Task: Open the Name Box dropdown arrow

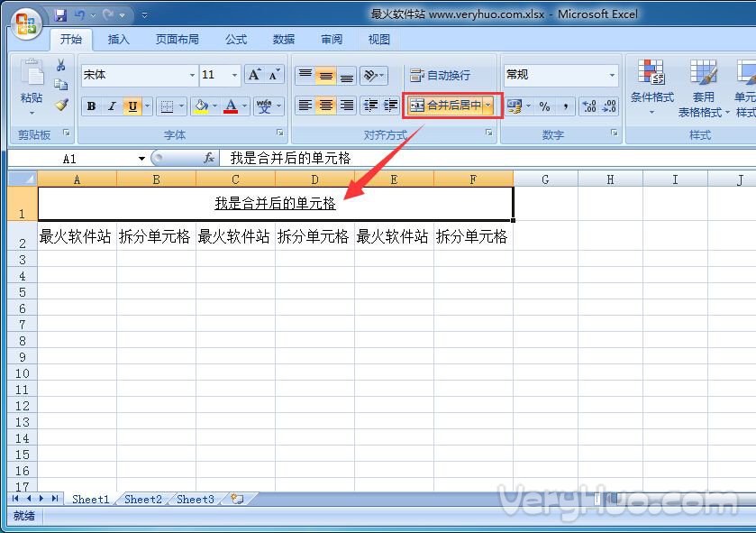Action: click(141, 159)
